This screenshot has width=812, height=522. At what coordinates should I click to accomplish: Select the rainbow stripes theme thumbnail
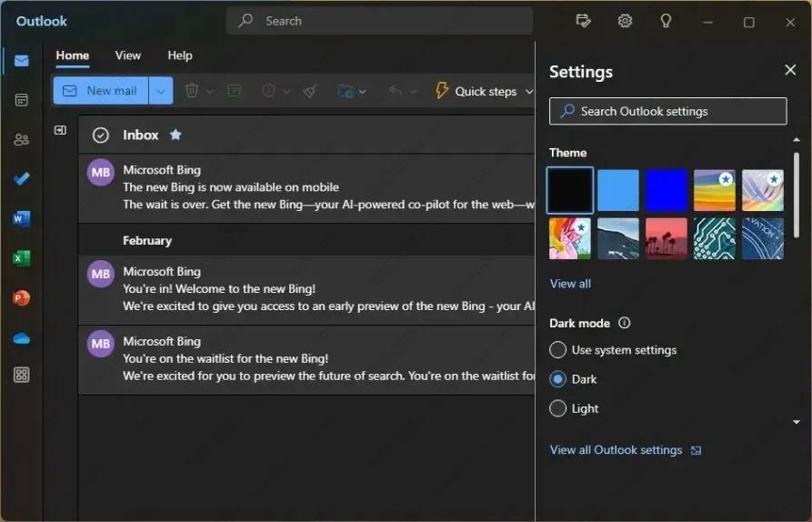(714, 190)
